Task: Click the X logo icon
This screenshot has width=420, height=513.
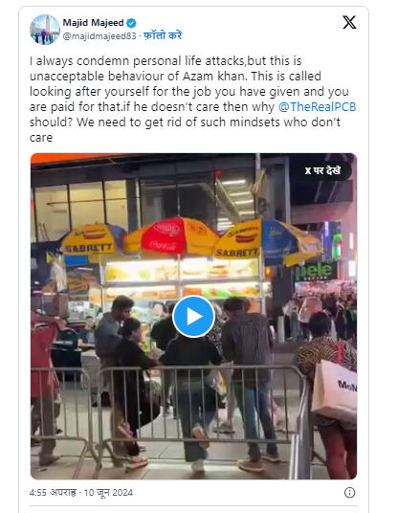Action: 349,22
